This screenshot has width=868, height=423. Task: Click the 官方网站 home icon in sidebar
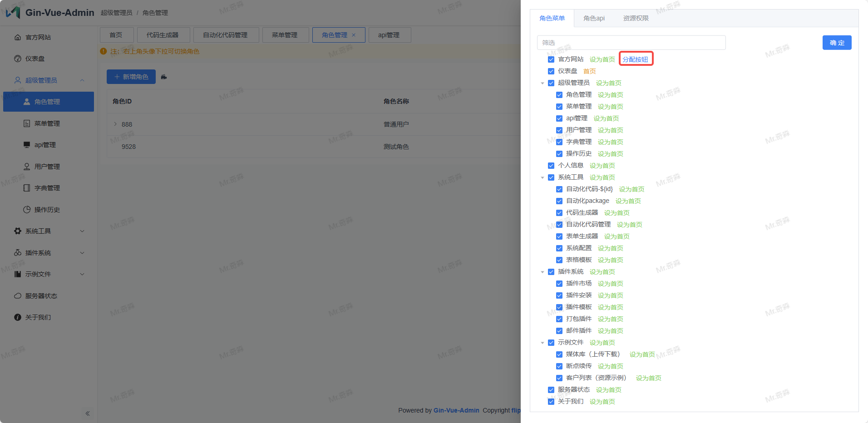tap(18, 37)
